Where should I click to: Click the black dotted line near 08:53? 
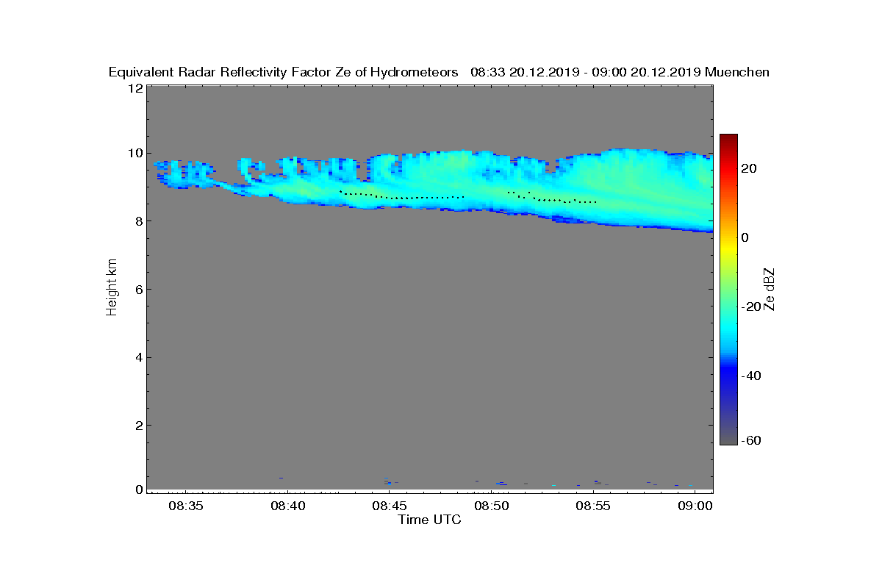pos(553,199)
